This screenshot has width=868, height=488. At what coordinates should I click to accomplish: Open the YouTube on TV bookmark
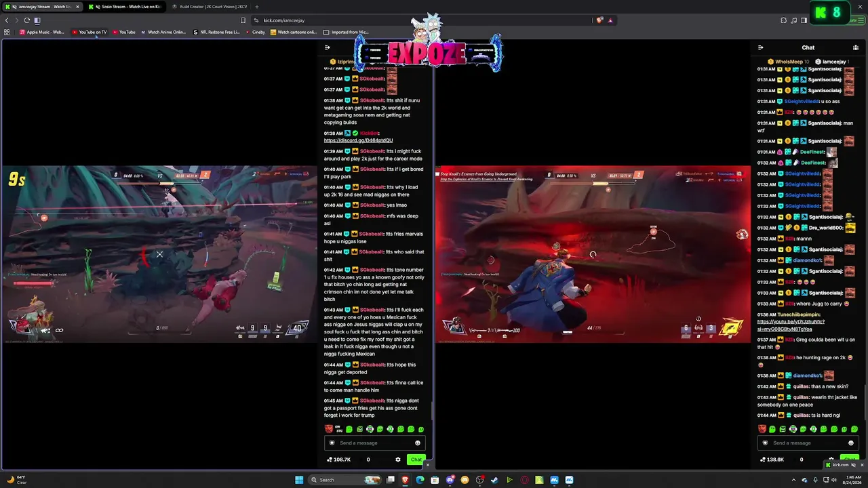click(89, 32)
